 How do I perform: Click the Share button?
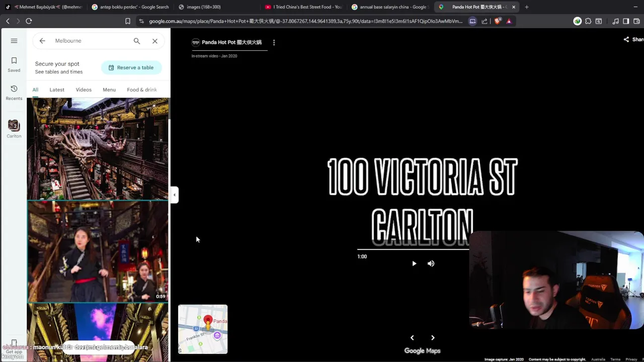pos(633,39)
